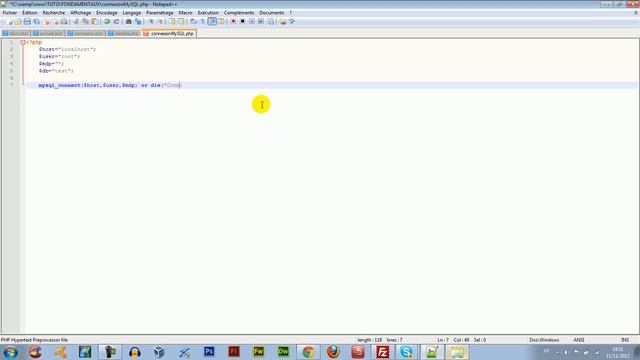This screenshot has width=640, height=360.
Task: Open the Fichier menu
Action: pyautogui.click(x=10, y=13)
